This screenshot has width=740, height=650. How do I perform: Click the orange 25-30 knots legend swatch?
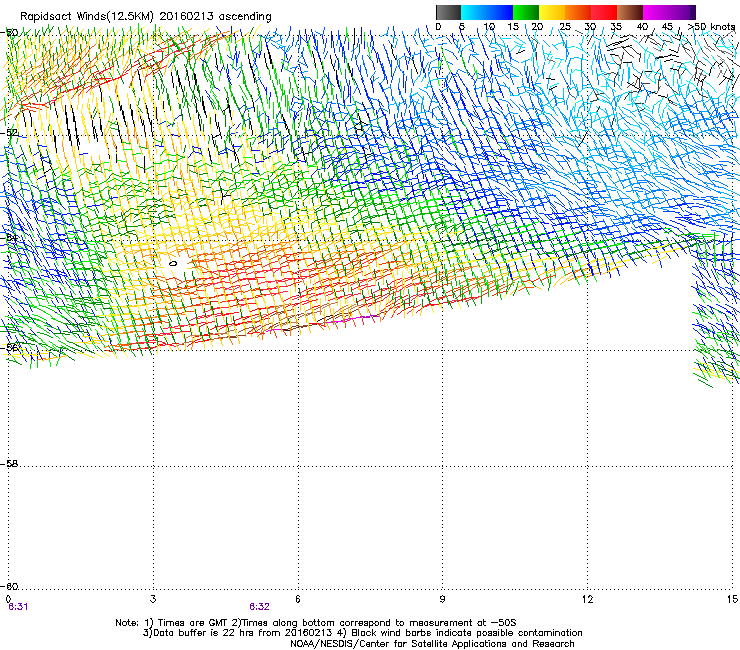(578, 12)
